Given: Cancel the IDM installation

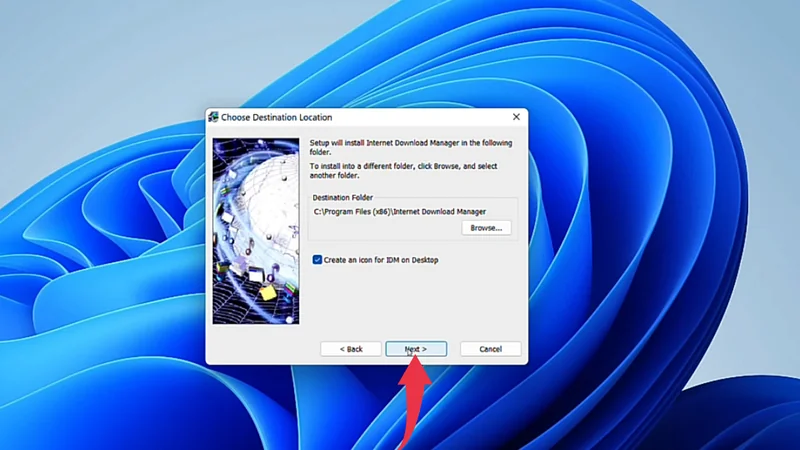Looking at the screenshot, I should (x=490, y=349).
